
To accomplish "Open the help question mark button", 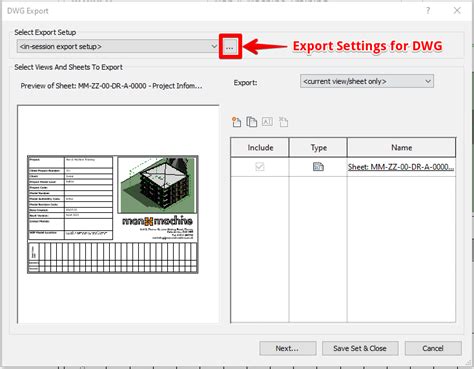I will (x=428, y=11).
